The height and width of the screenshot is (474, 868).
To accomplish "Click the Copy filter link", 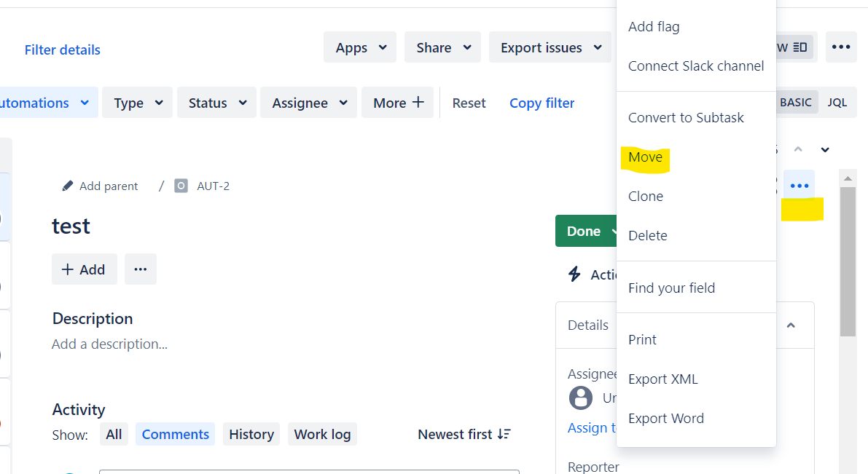I will coord(541,103).
